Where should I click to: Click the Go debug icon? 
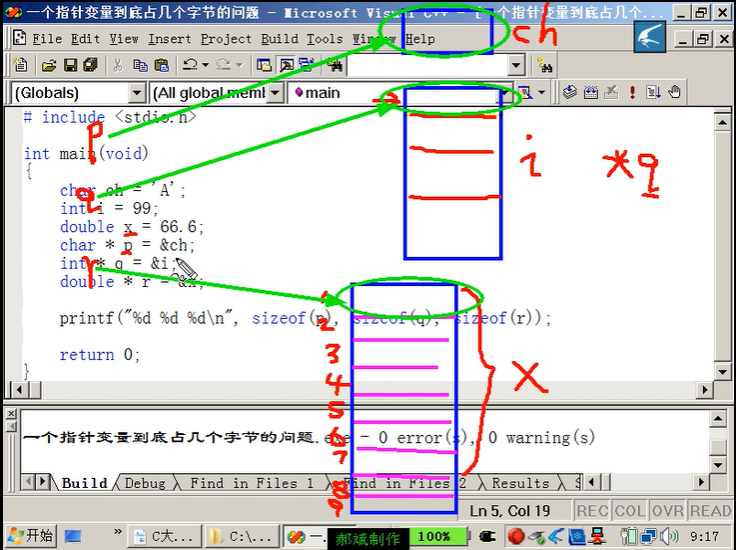[653, 92]
